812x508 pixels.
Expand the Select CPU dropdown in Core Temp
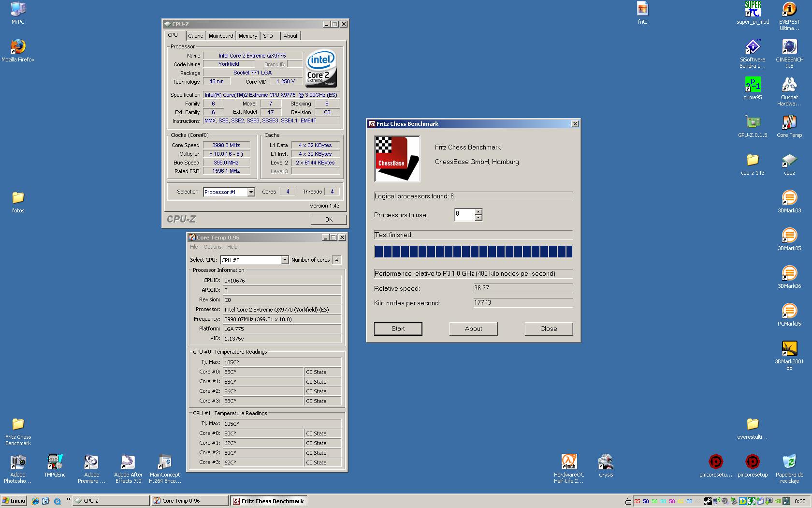pyautogui.click(x=285, y=260)
